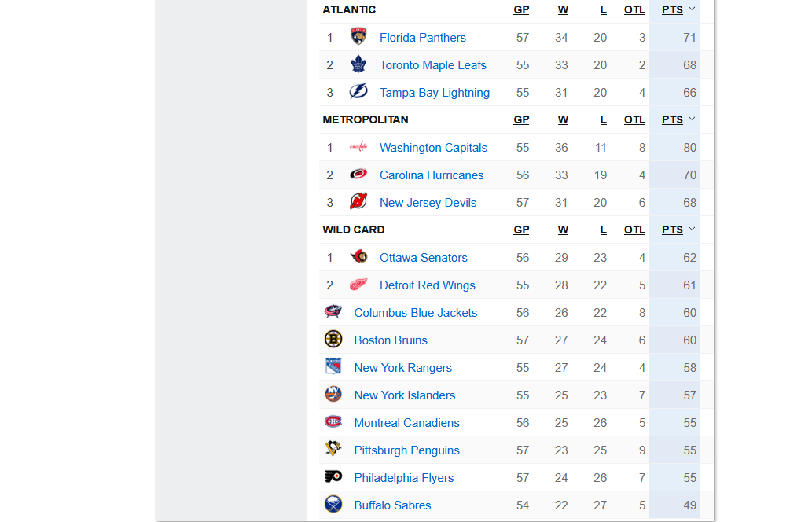
Task: Click the Buffalo Sabres logo icon
Action: [333, 504]
